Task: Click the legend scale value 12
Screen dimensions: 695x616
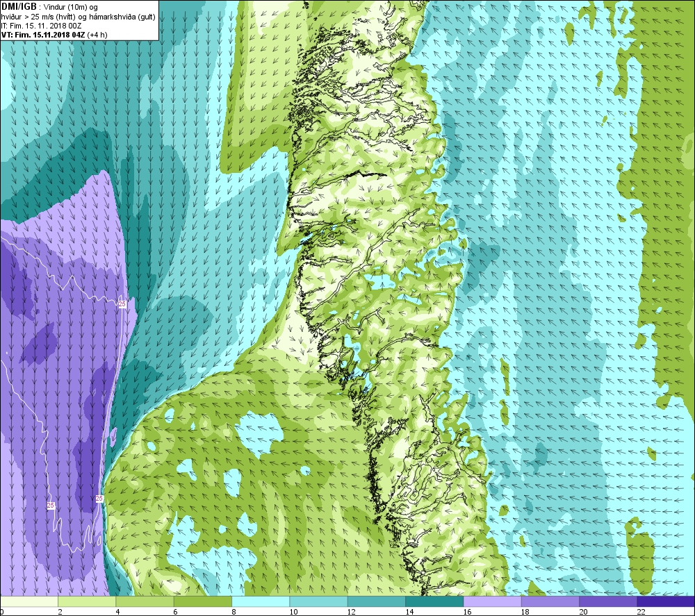Action: [352, 612]
